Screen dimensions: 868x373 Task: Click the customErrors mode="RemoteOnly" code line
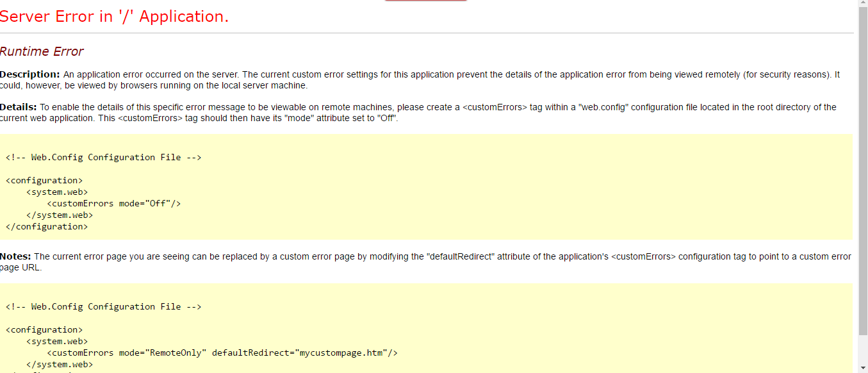coord(222,352)
